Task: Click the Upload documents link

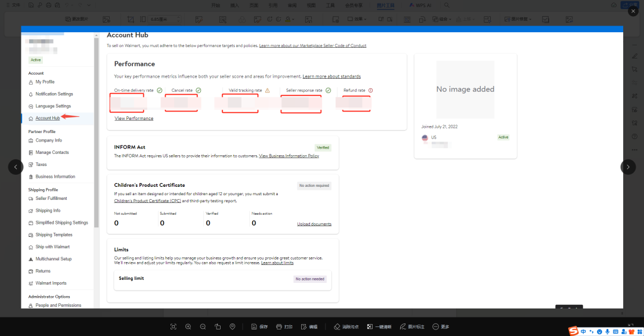Action: pos(314,224)
